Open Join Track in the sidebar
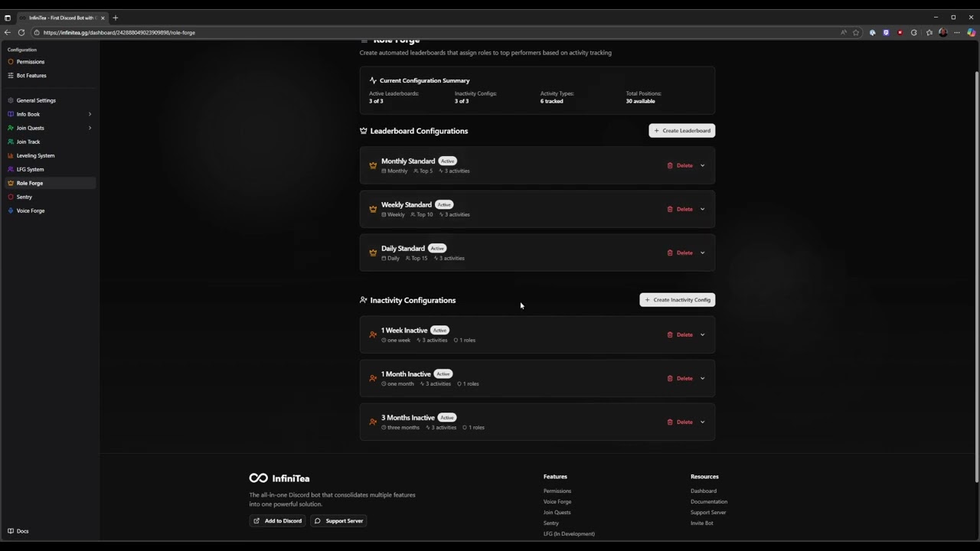 (28, 142)
